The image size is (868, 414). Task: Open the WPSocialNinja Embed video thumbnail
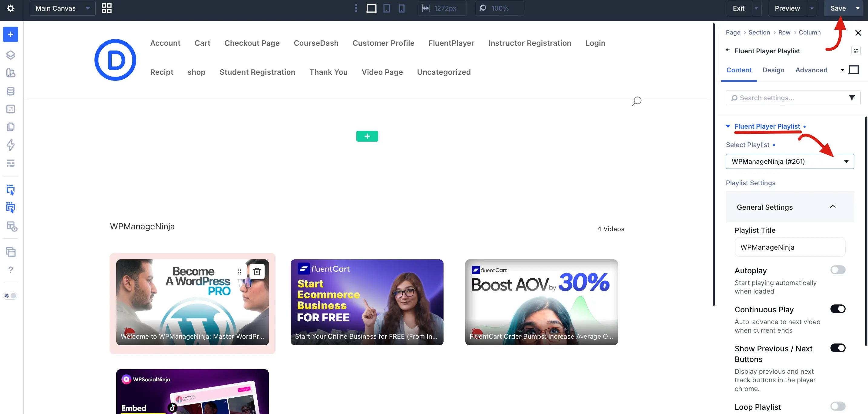coord(192,391)
